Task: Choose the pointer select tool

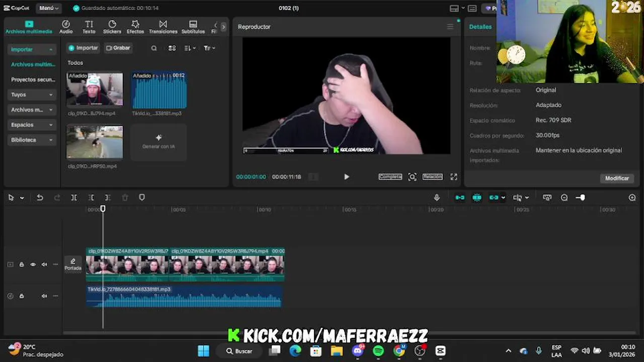Action: 11,198
